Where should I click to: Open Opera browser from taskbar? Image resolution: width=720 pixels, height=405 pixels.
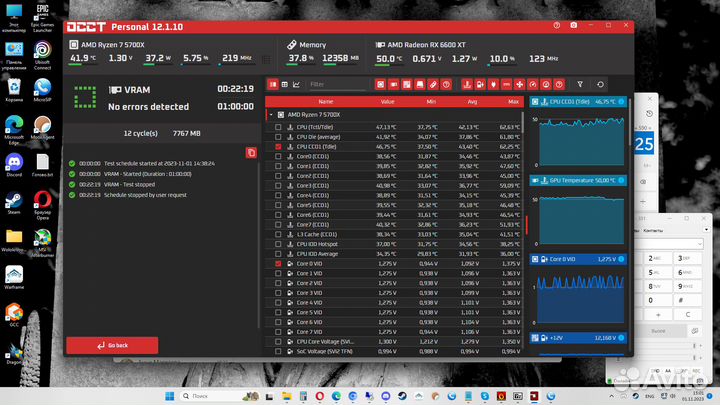320,396
